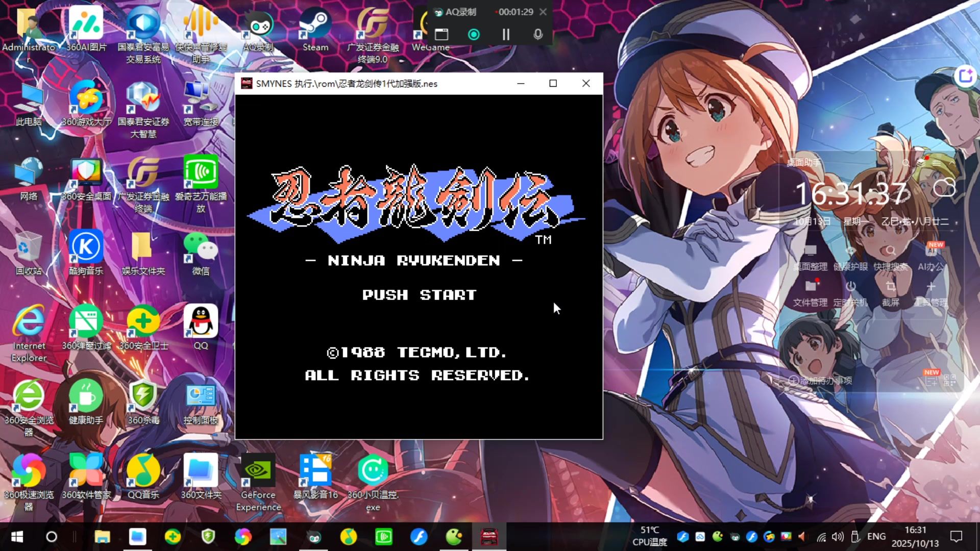Open the Windows Start menu
980x551 pixels.
[x=17, y=537]
